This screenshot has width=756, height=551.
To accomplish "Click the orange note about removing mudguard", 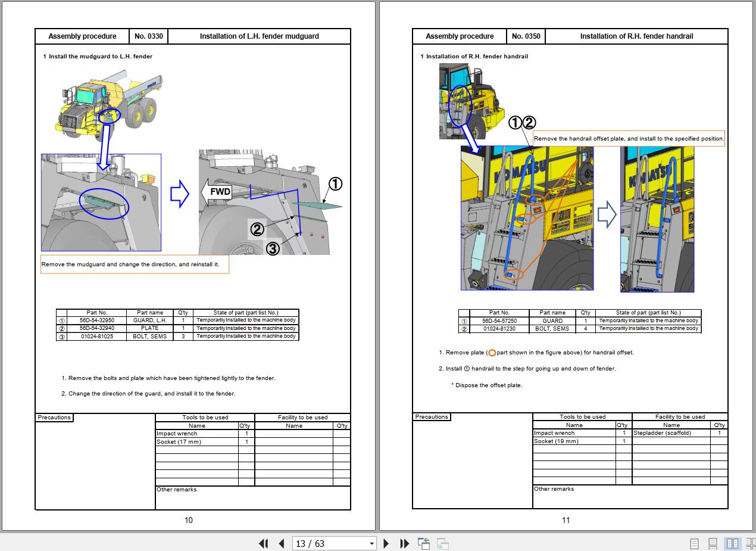I will pos(134,264).
